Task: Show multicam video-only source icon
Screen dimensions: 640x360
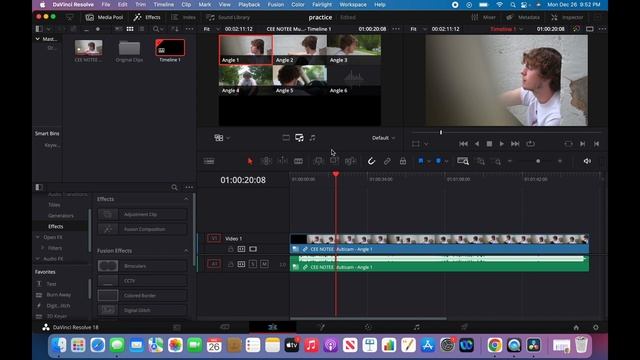Action: 286,138
